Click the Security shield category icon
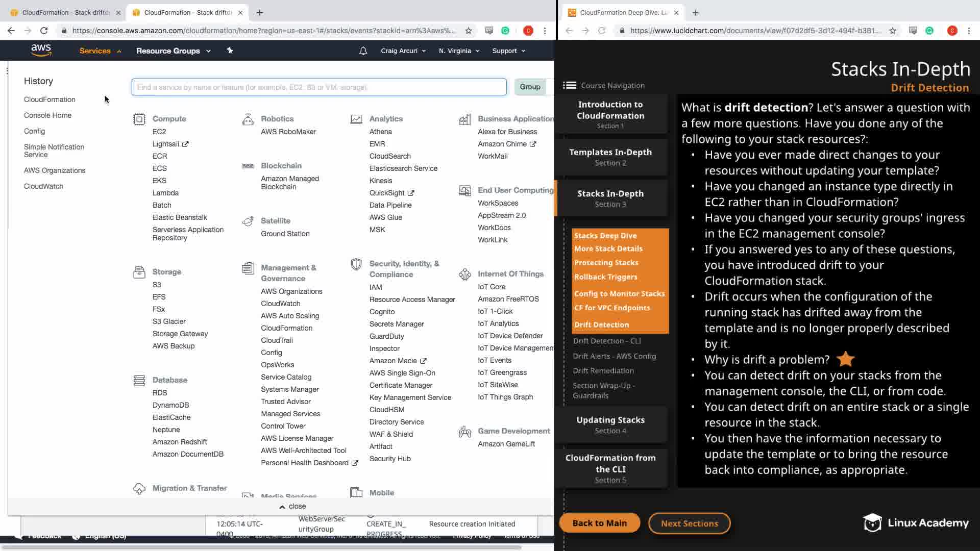Image resolution: width=980 pixels, height=551 pixels. [356, 264]
